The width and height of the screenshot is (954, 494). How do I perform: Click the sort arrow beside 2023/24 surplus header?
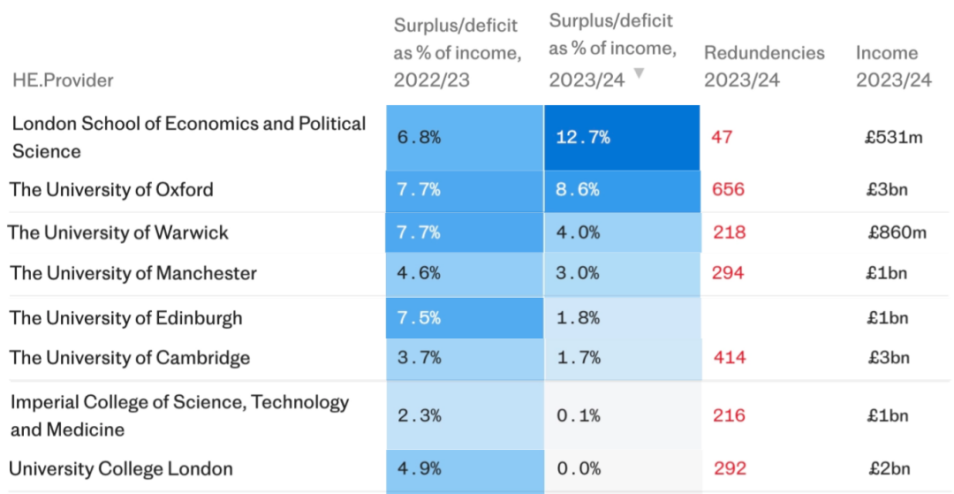638,74
